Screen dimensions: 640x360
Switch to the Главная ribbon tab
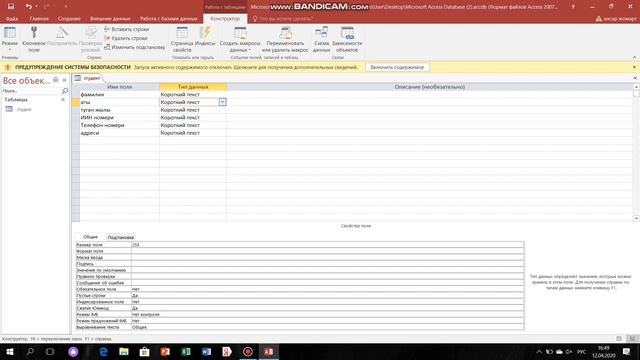(39, 19)
